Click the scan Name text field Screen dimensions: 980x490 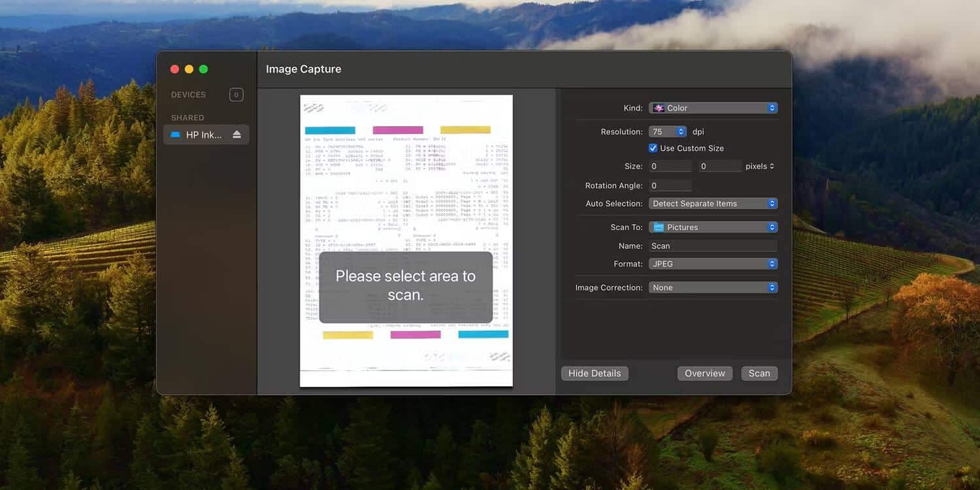(x=713, y=246)
